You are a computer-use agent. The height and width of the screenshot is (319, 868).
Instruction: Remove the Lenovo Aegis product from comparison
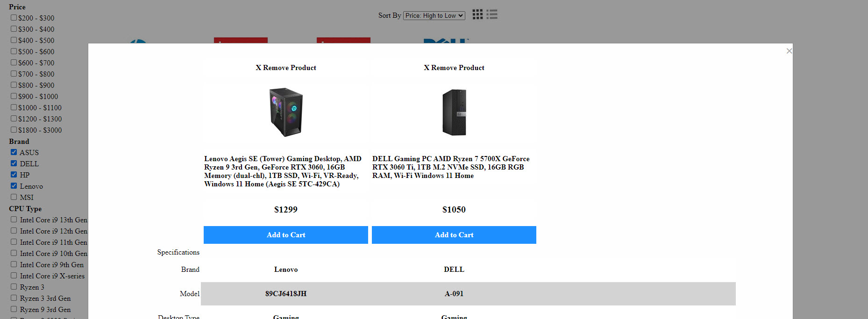[x=285, y=68]
